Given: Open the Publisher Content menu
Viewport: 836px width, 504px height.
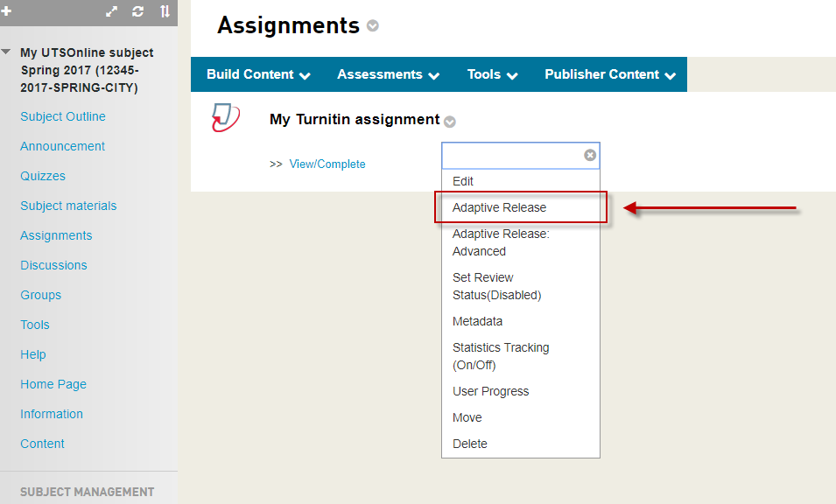Looking at the screenshot, I should (610, 74).
